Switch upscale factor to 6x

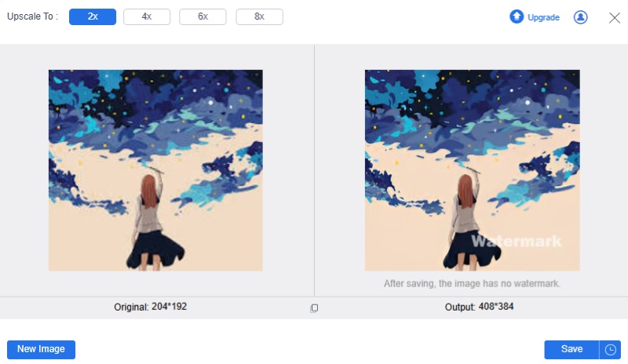pyautogui.click(x=203, y=16)
